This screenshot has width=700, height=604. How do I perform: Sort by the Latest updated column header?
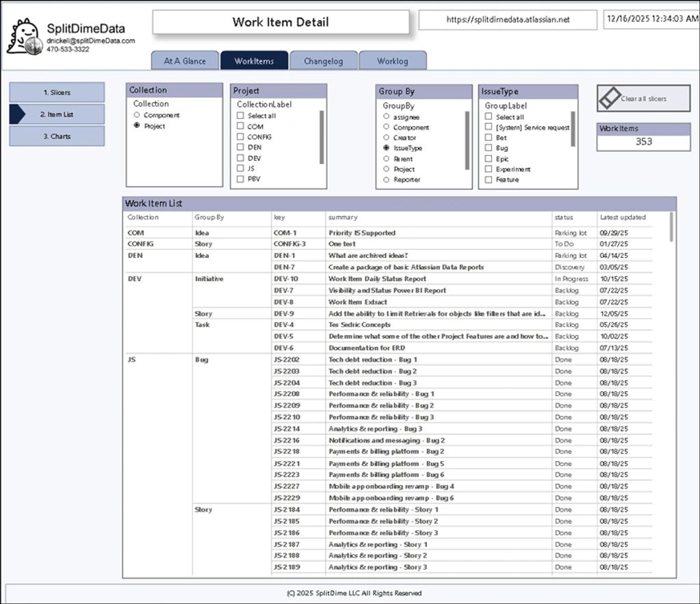pyautogui.click(x=622, y=218)
